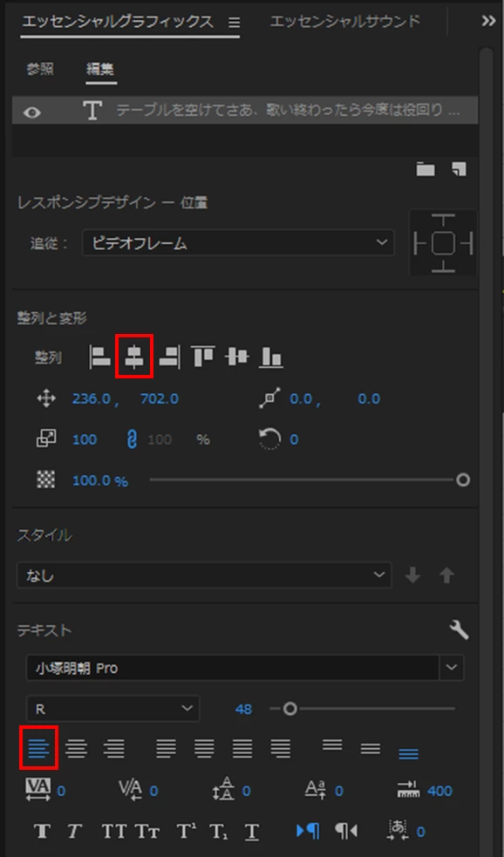Align text to vertical center
504x857 pixels.
point(370,748)
